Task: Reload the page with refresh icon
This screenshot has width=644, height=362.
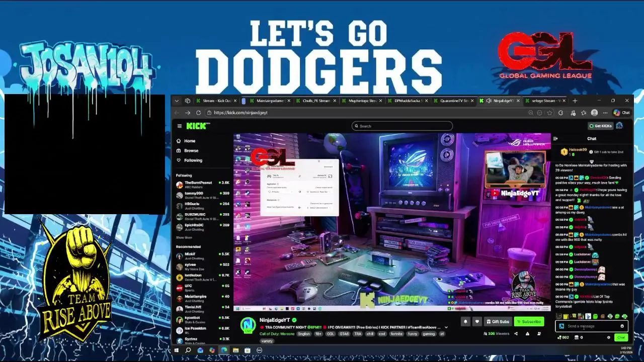Action: [x=198, y=113]
